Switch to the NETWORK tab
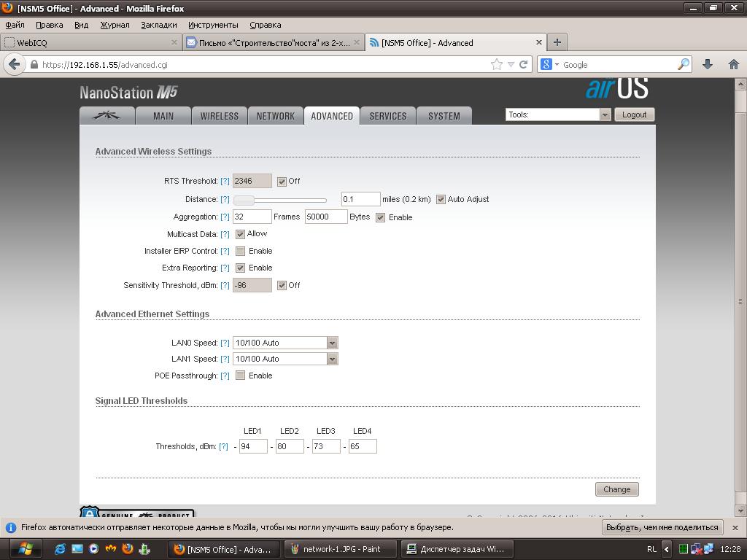Screen dimensions: 747x560 [x=275, y=116]
